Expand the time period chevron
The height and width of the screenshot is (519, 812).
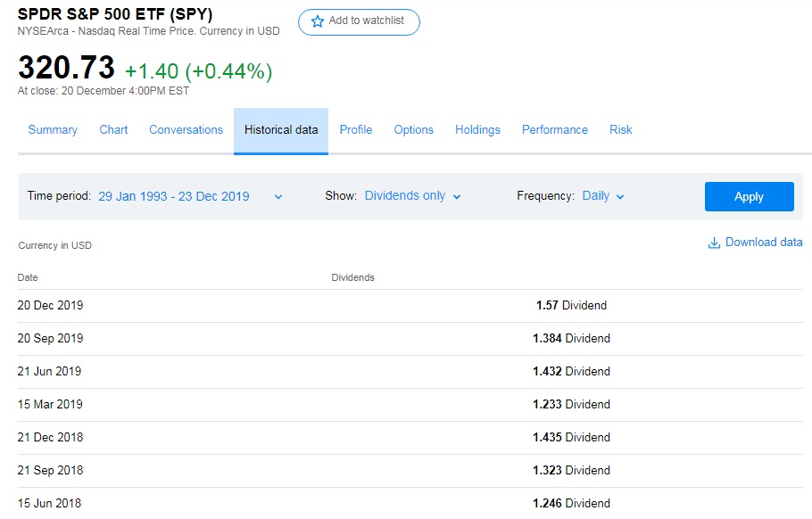click(x=278, y=196)
